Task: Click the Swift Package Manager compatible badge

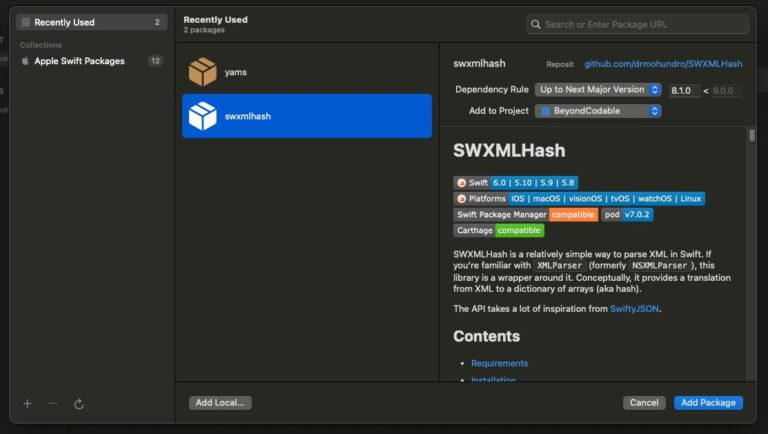Action: click(526, 215)
